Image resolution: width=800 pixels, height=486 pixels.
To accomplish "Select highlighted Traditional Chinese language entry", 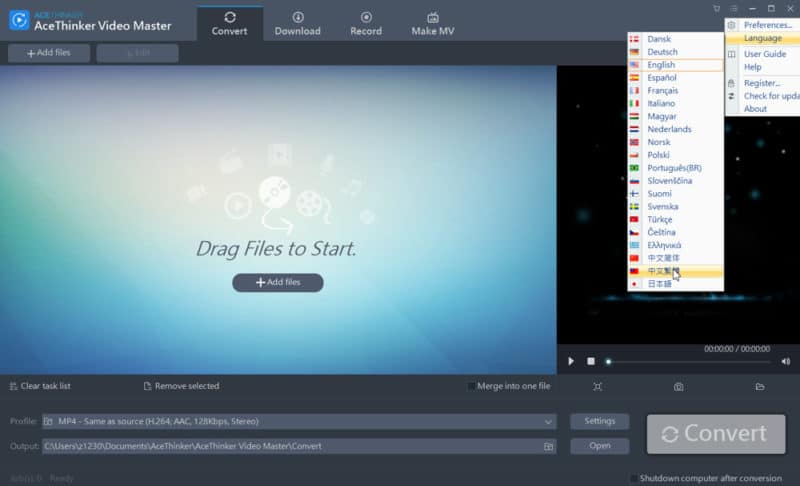I will [x=676, y=271].
